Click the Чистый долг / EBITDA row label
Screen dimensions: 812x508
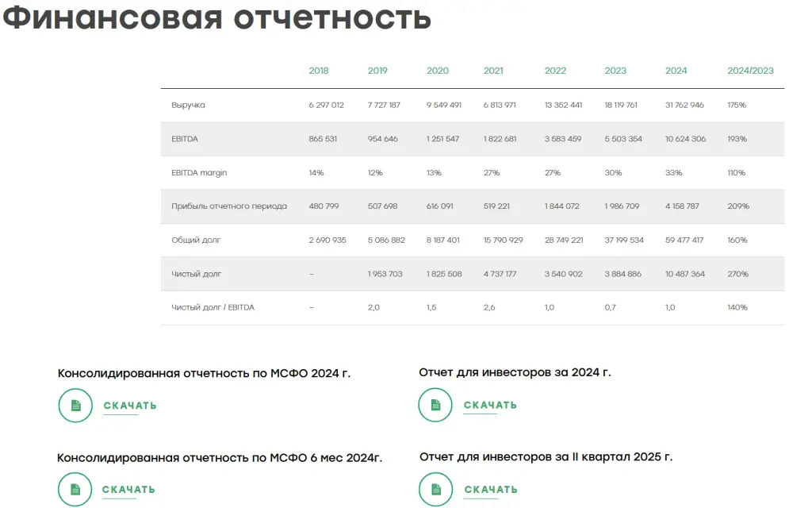[213, 307]
